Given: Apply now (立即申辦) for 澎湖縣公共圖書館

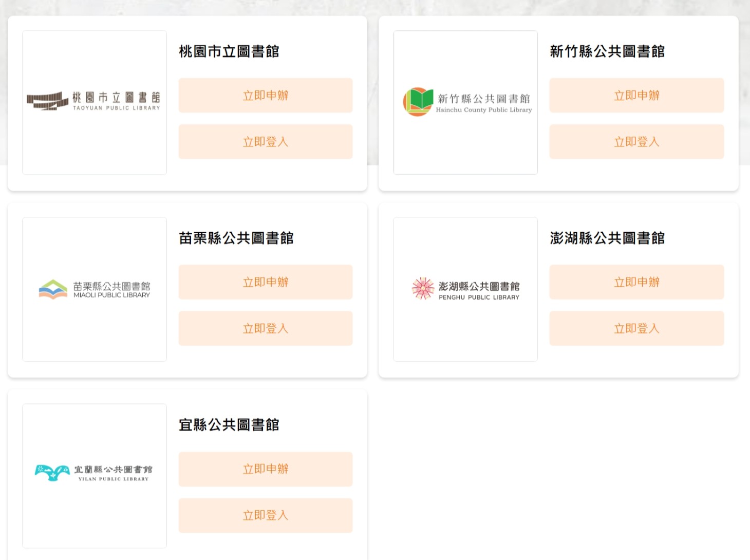Looking at the screenshot, I should click(x=636, y=282).
